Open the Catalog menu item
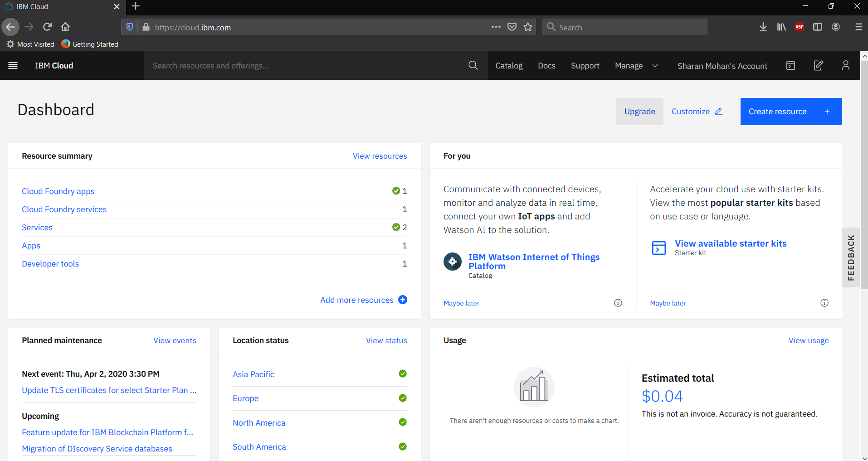This screenshot has height=461, width=868. (509, 66)
